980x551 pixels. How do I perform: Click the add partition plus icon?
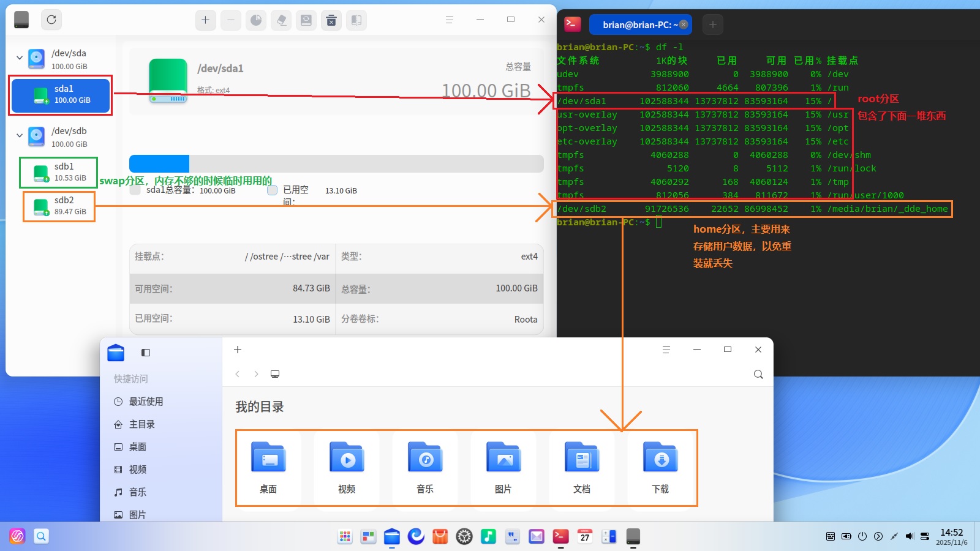point(206,20)
